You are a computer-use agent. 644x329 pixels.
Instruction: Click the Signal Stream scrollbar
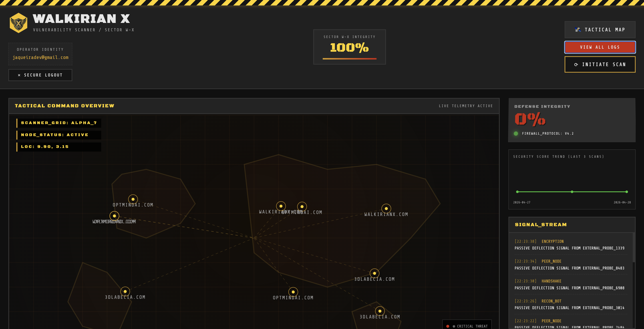tap(634, 248)
